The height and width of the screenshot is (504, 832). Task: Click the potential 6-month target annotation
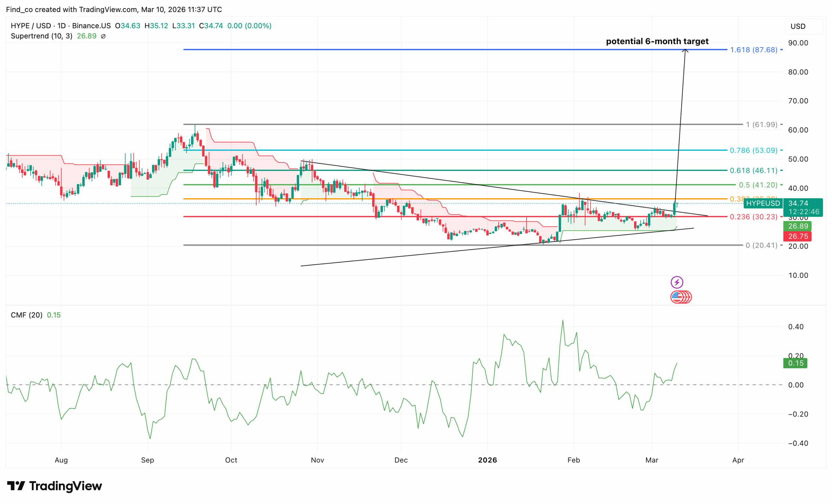point(657,41)
